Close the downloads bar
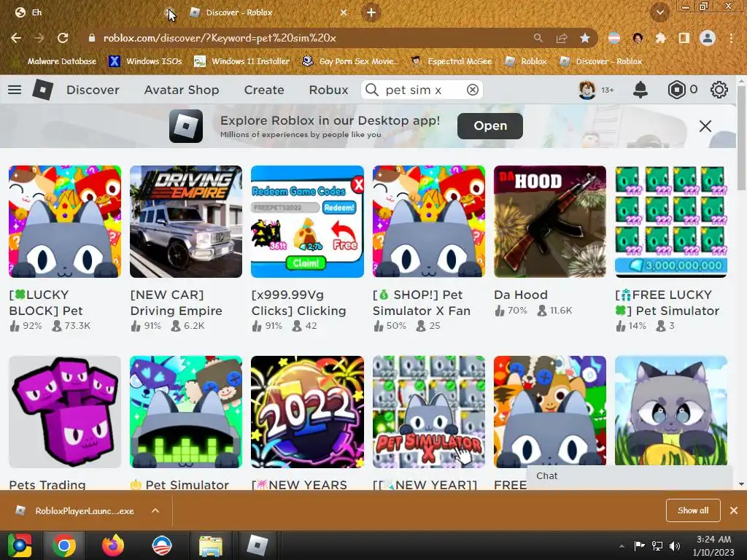 pos(734,510)
